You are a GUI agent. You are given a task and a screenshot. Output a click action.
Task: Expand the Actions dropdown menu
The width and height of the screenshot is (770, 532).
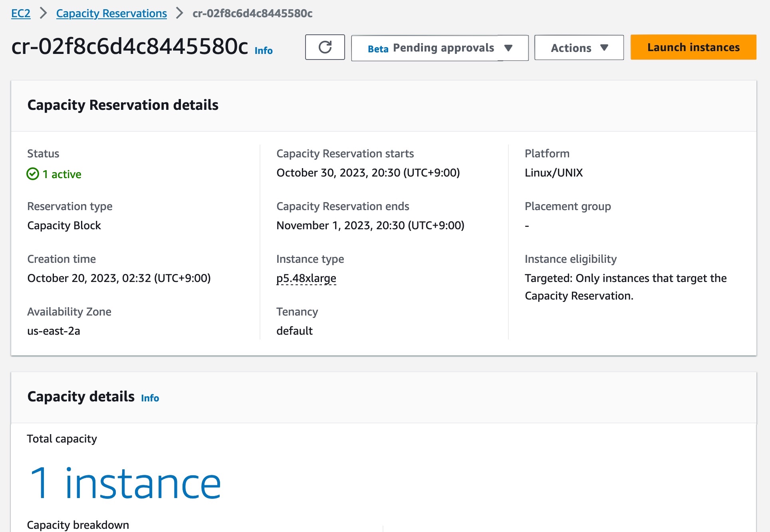pos(579,48)
